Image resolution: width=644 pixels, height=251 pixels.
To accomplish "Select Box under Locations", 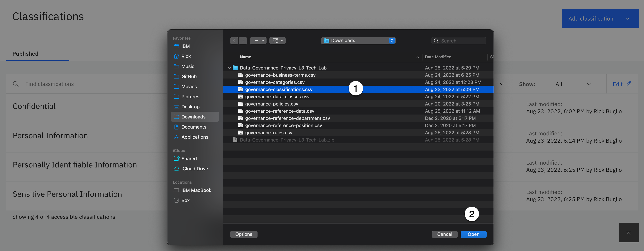I will [x=185, y=201].
